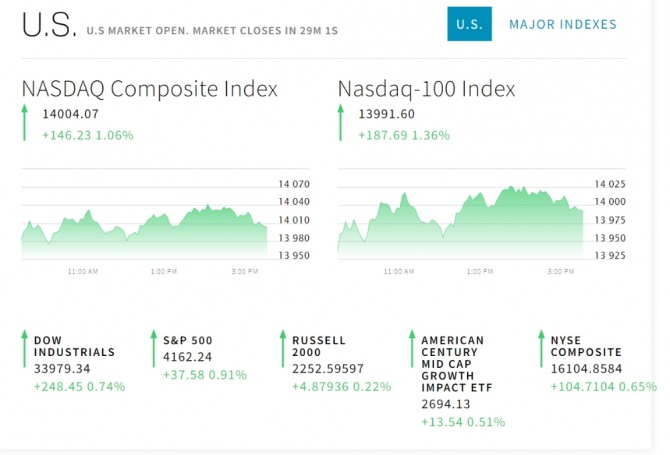670x455 pixels.
Task: Click the Dow Industrials index name
Action: pyautogui.click(x=74, y=346)
